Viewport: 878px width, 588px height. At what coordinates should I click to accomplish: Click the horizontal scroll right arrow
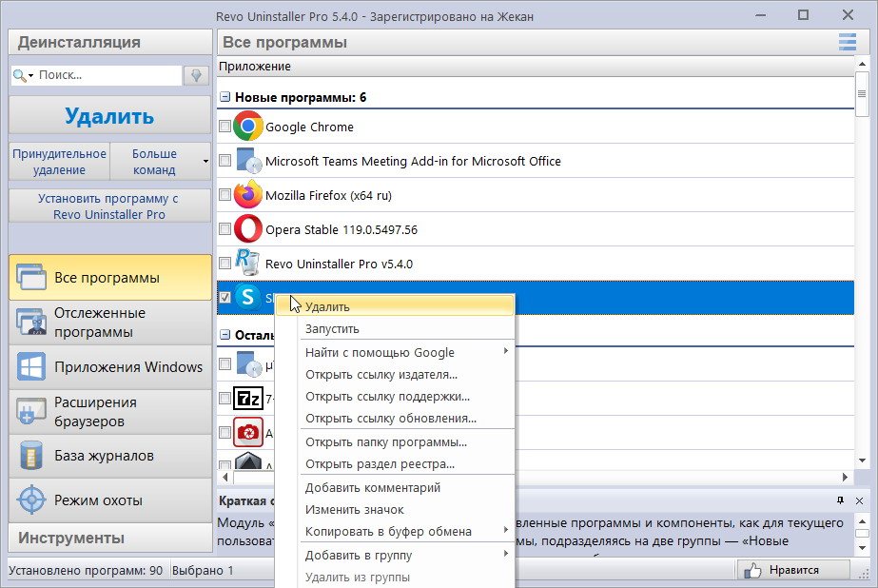[845, 477]
